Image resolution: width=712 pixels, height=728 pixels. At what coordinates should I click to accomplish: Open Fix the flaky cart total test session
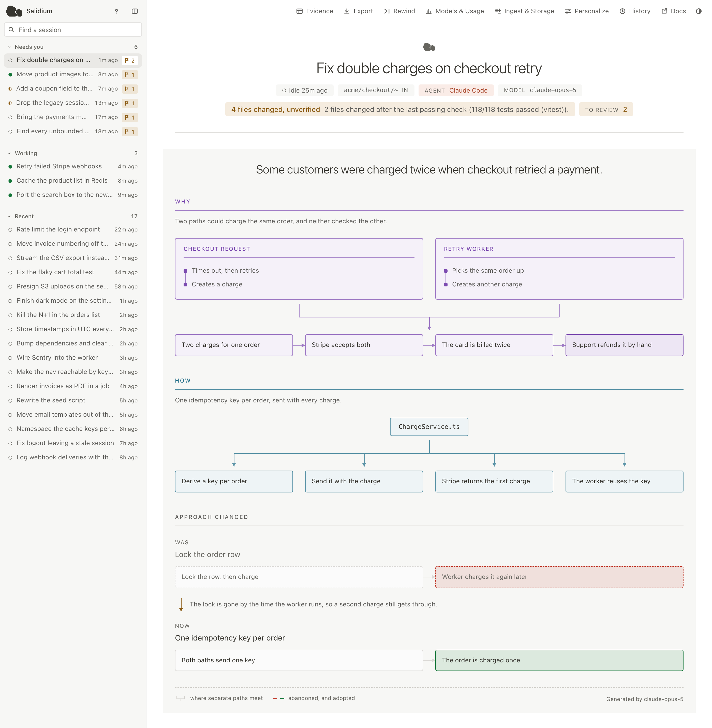pyautogui.click(x=73, y=272)
